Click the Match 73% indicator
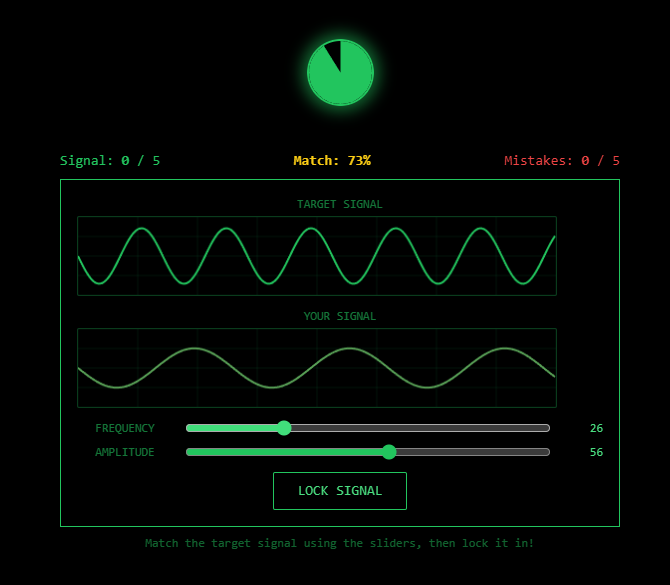The image size is (670, 585). (332, 161)
